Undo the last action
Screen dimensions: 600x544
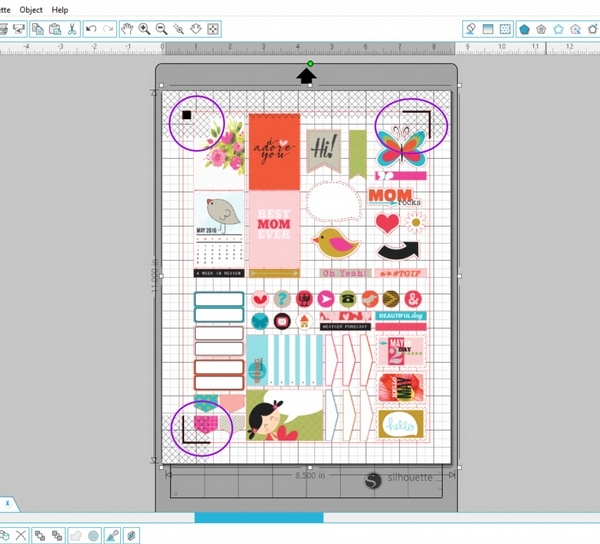click(x=91, y=29)
